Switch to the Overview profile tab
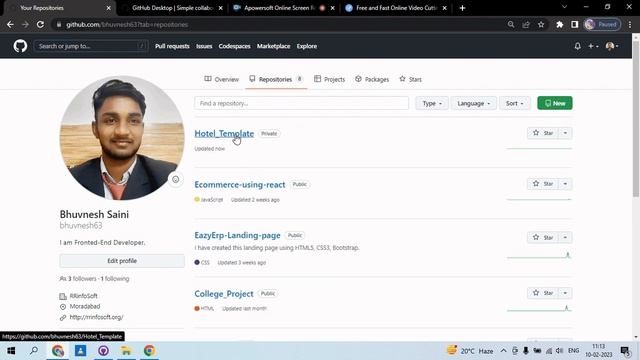This screenshot has height=360, width=640. click(222, 79)
